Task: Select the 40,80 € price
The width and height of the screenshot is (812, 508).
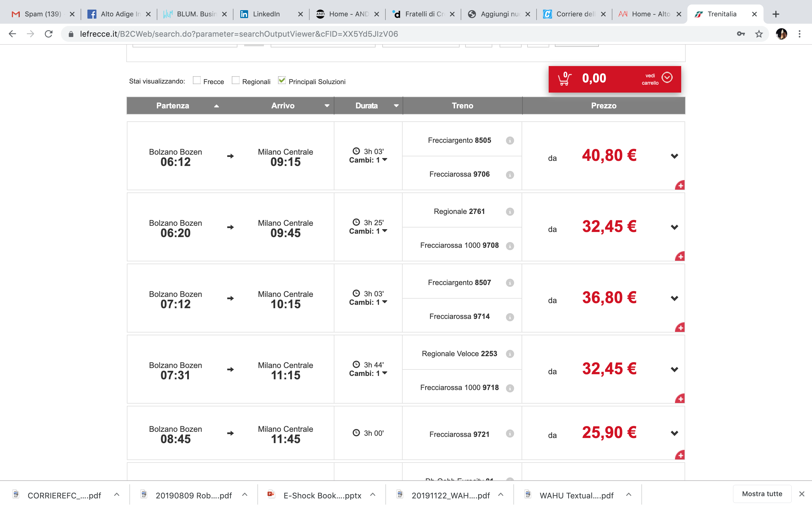Action: pyautogui.click(x=609, y=156)
